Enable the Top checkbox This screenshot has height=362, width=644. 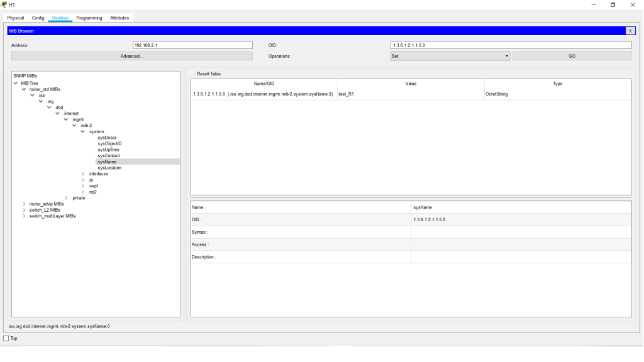click(x=6, y=339)
